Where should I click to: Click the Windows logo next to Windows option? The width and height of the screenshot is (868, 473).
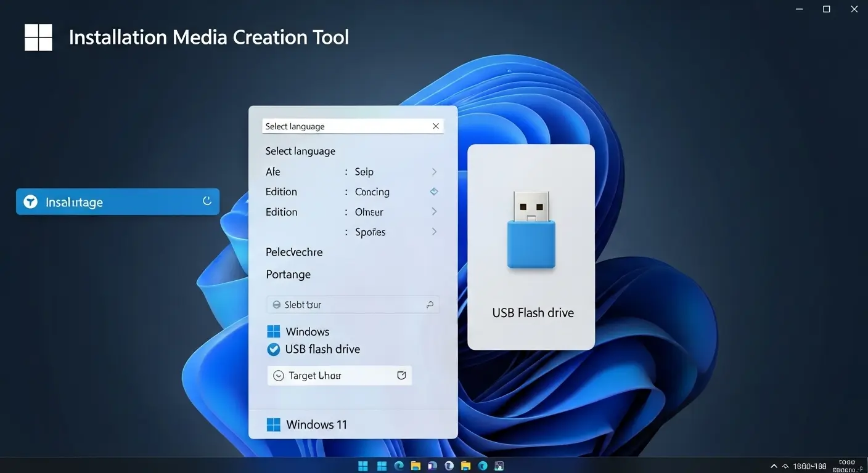pos(273,332)
